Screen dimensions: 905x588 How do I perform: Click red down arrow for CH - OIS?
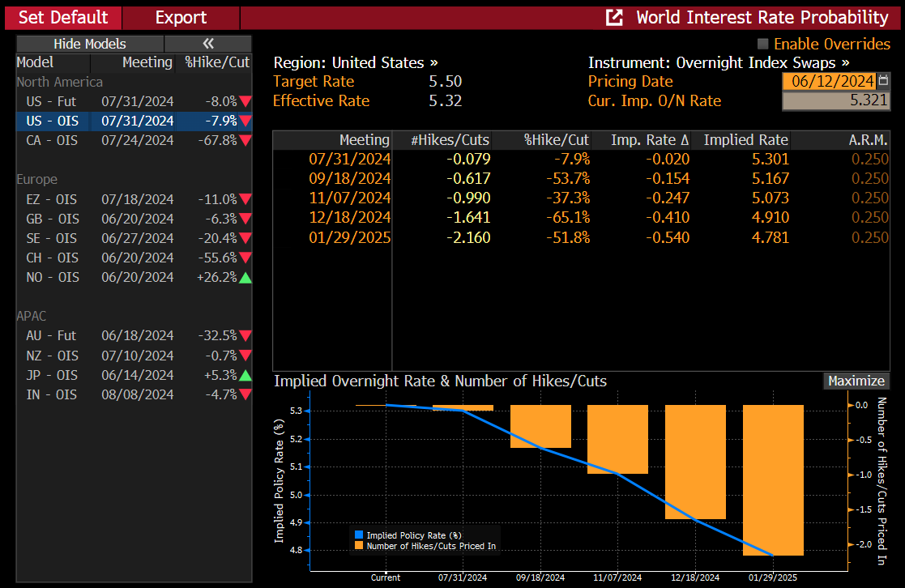245,258
